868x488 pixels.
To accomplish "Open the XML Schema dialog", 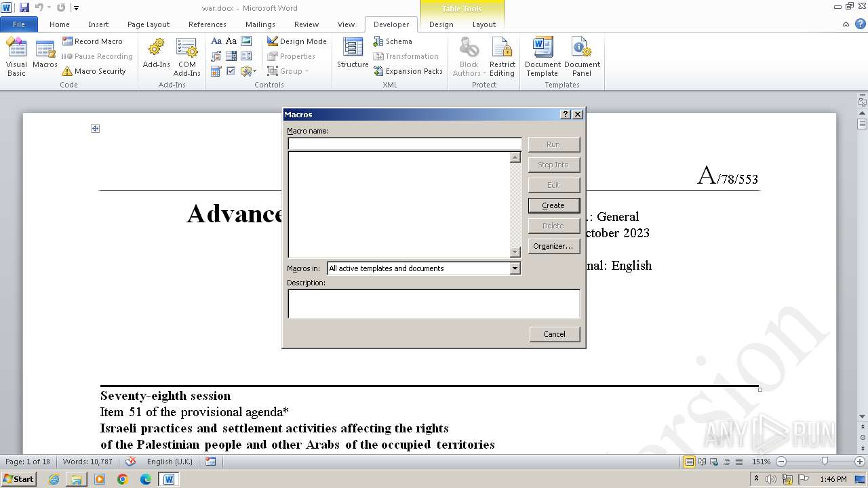I will point(393,41).
